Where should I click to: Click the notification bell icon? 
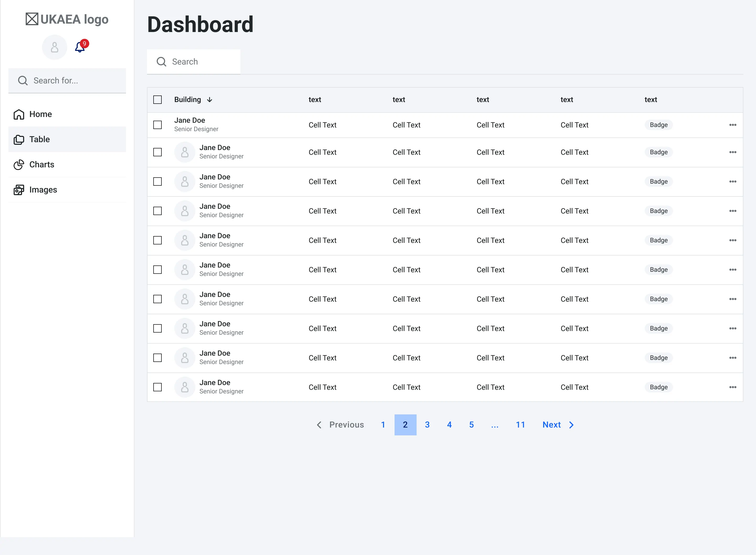point(80,47)
